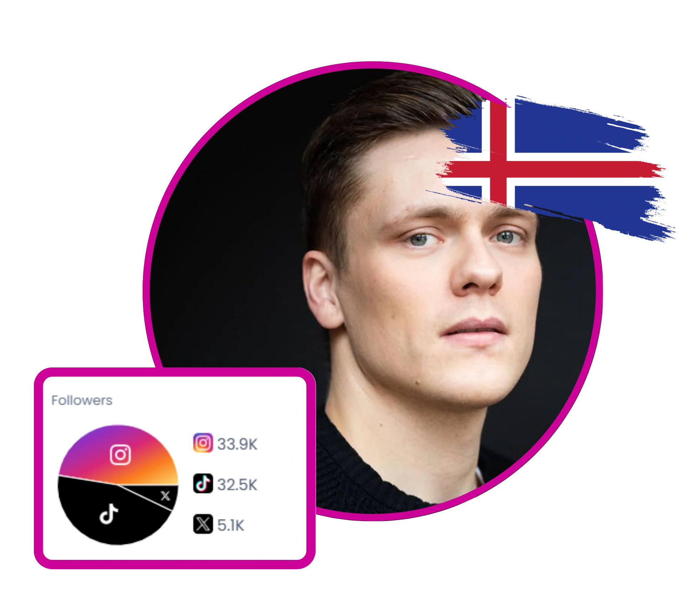Click the Followers heading
700x613 pixels.
click(x=82, y=400)
